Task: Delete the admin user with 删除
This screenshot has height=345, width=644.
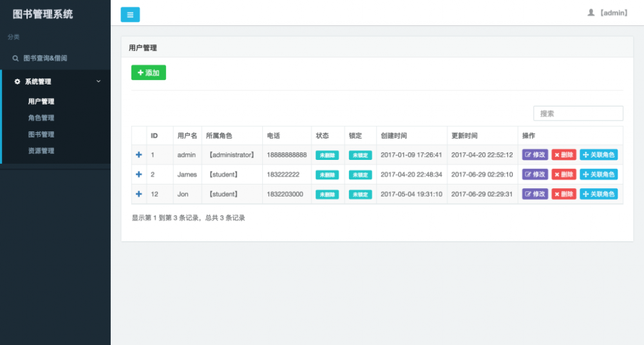Action: point(563,155)
